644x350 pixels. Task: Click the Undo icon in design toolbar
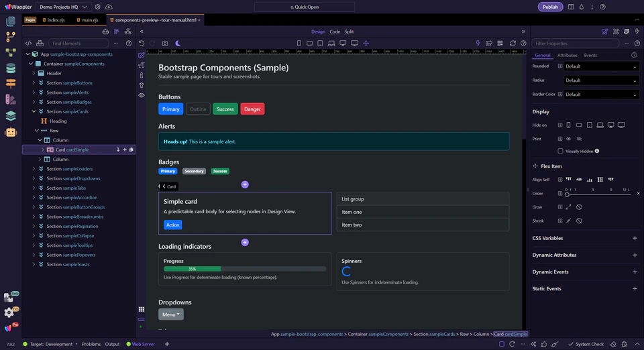click(x=142, y=43)
